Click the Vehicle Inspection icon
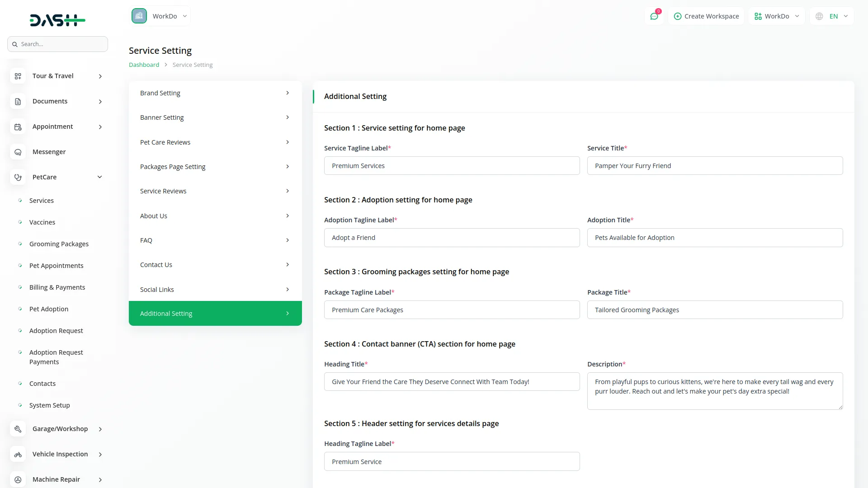This screenshot has width=868, height=488. pyautogui.click(x=18, y=455)
